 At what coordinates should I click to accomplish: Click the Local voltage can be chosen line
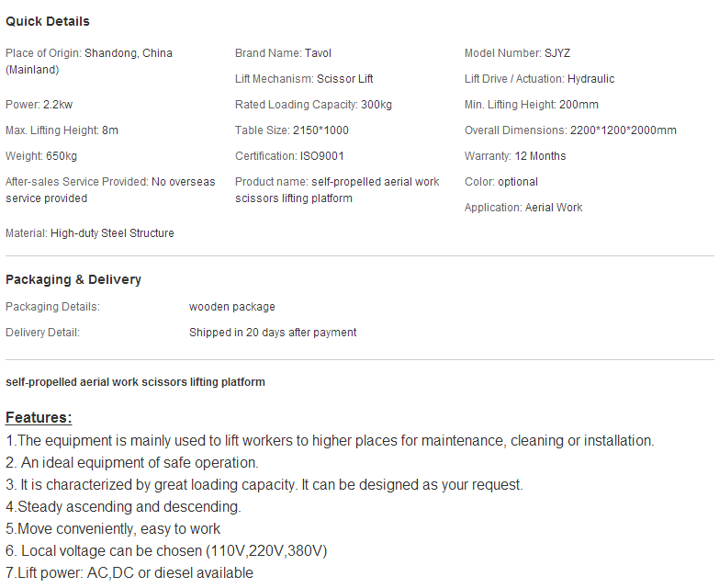tap(166, 551)
